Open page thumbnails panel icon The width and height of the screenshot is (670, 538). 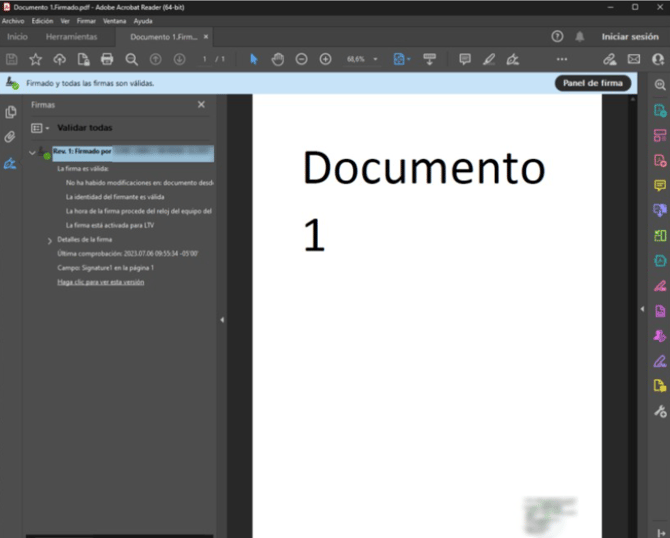click(10, 112)
